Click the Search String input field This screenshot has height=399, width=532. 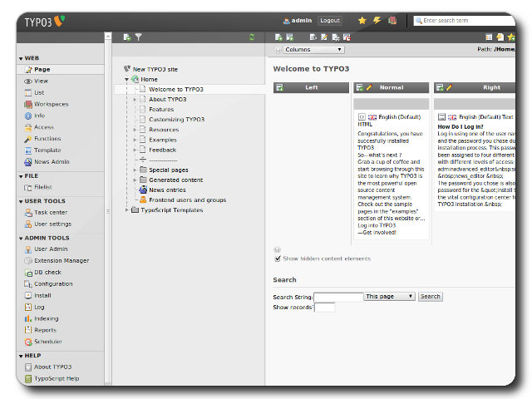(x=338, y=297)
